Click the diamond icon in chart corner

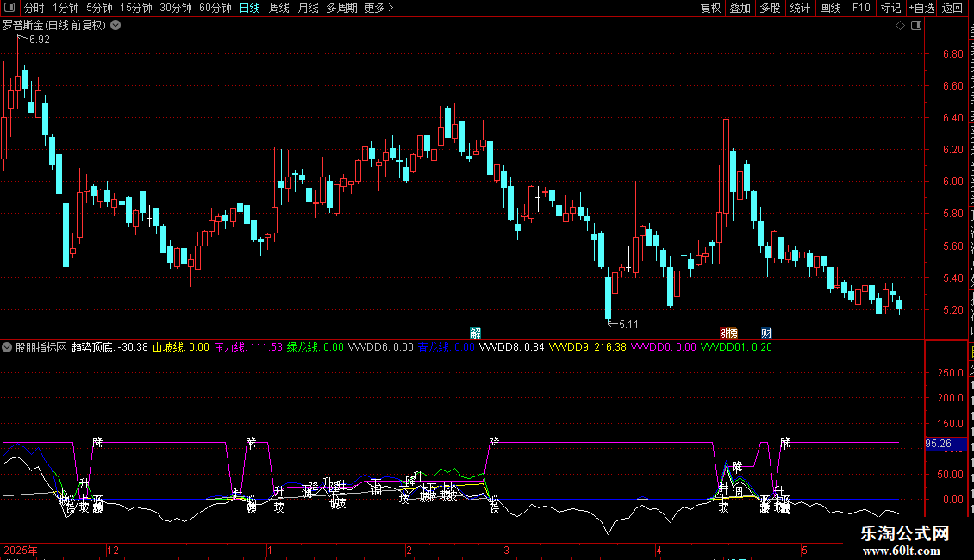click(x=900, y=26)
